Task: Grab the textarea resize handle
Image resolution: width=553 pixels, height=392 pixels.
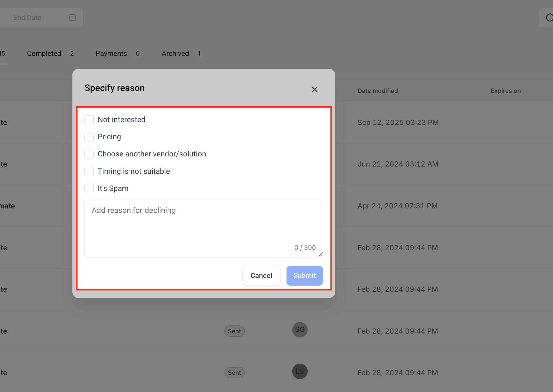Action: [x=320, y=254]
